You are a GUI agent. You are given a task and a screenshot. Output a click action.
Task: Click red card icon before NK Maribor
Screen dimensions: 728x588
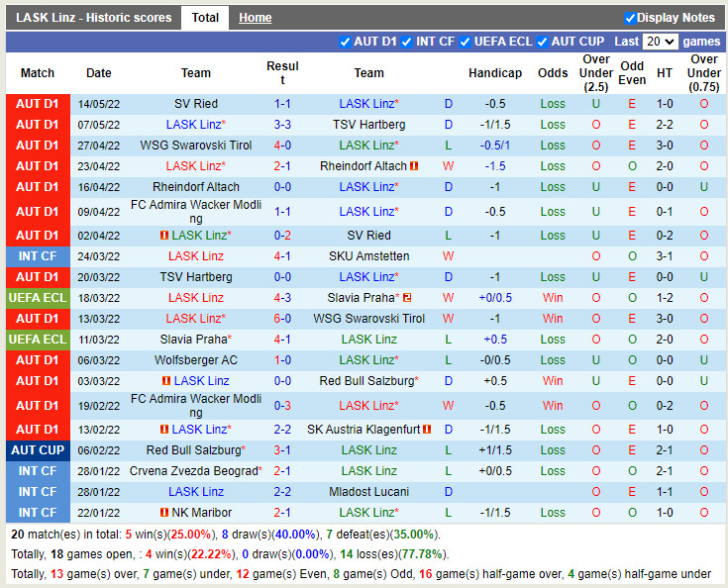coord(163,513)
